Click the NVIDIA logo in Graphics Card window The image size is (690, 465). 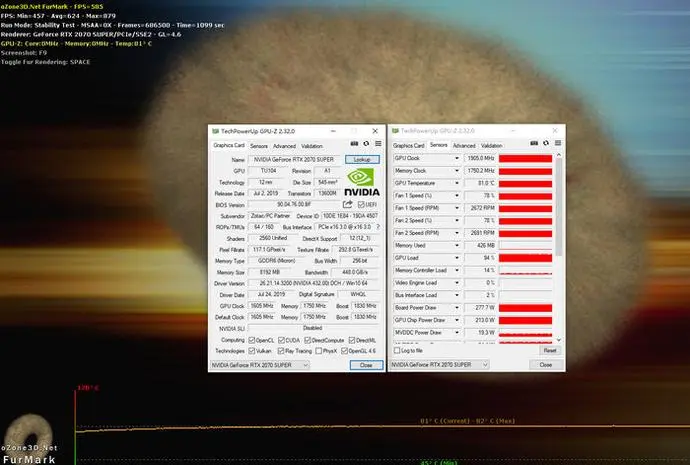click(362, 183)
